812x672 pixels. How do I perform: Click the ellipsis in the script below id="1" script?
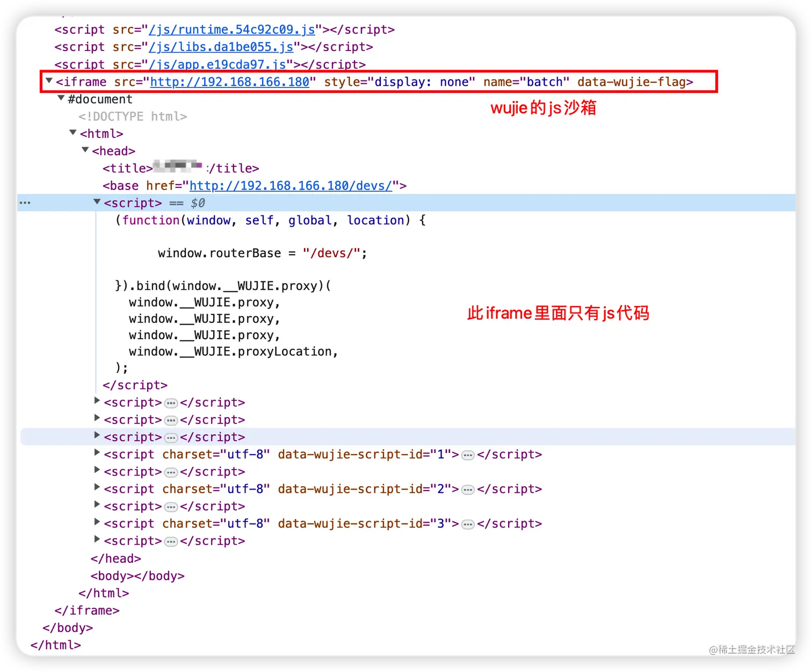pos(171,472)
